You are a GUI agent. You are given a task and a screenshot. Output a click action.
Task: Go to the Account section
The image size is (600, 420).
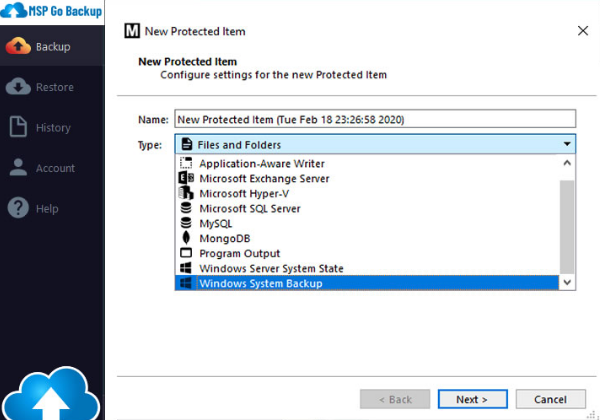[52, 168]
